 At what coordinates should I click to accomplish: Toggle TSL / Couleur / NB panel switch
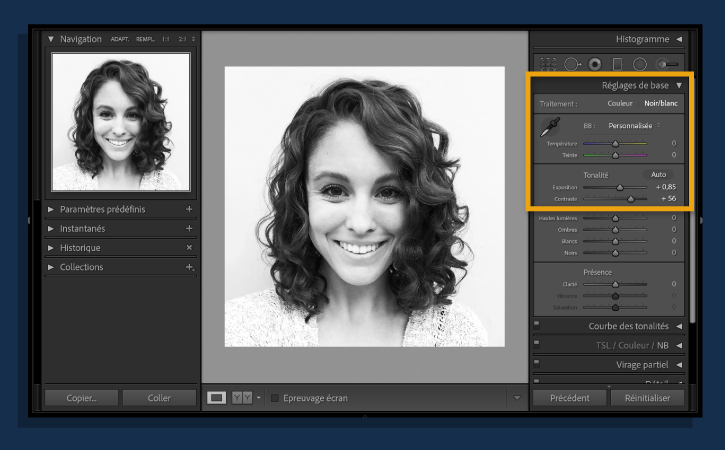click(536, 343)
